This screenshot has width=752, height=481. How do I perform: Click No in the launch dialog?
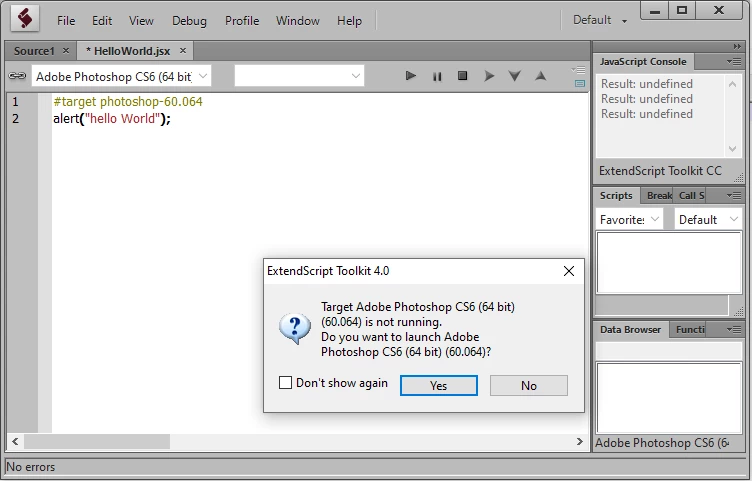pyautogui.click(x=529, y=386)
